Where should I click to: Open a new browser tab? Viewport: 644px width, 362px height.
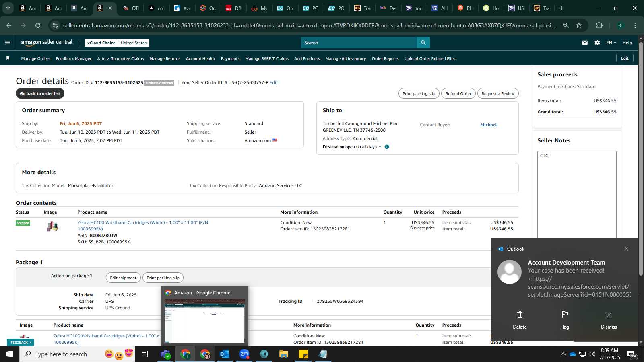[x=561, y=8]
